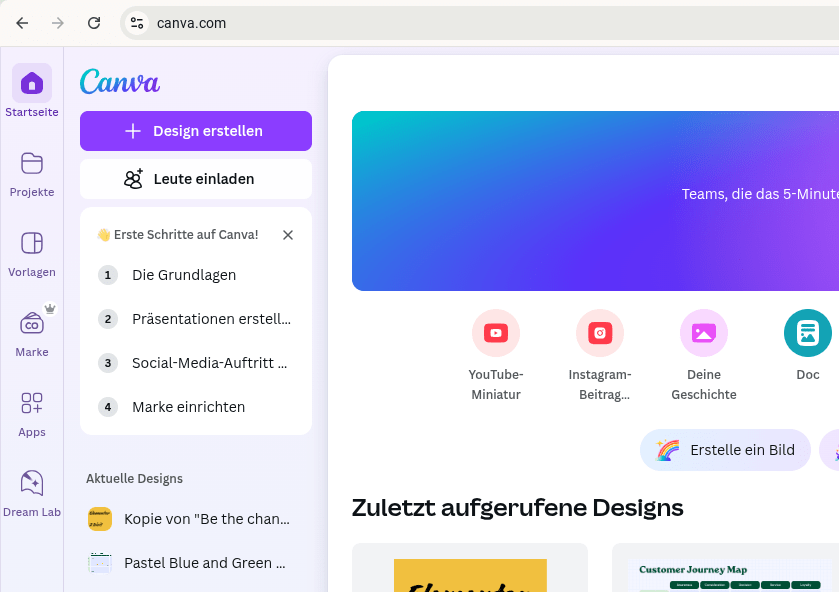Reload the Canva page
The width and height of the screenshot is (839, 592).
(x=94, y=22)
